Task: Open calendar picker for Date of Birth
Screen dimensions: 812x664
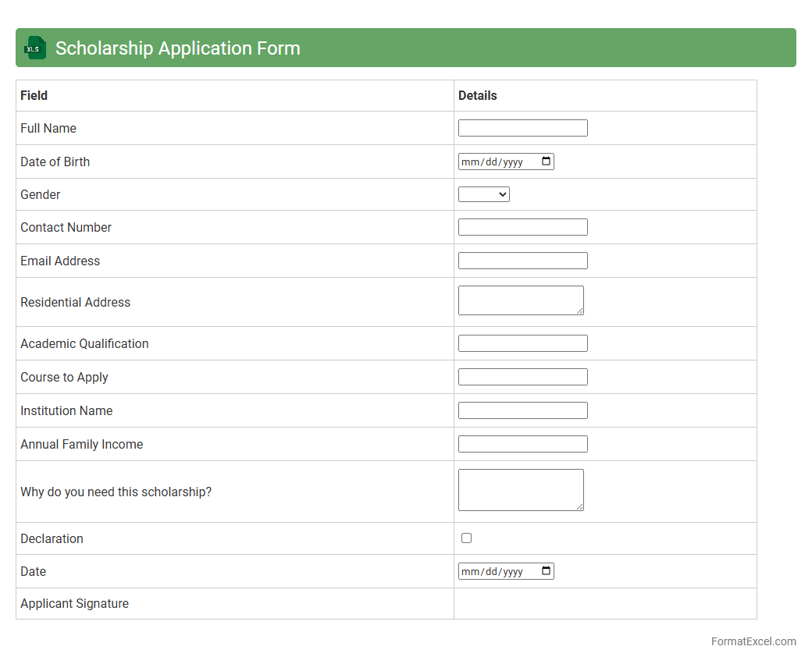Action: click(546, 162)
